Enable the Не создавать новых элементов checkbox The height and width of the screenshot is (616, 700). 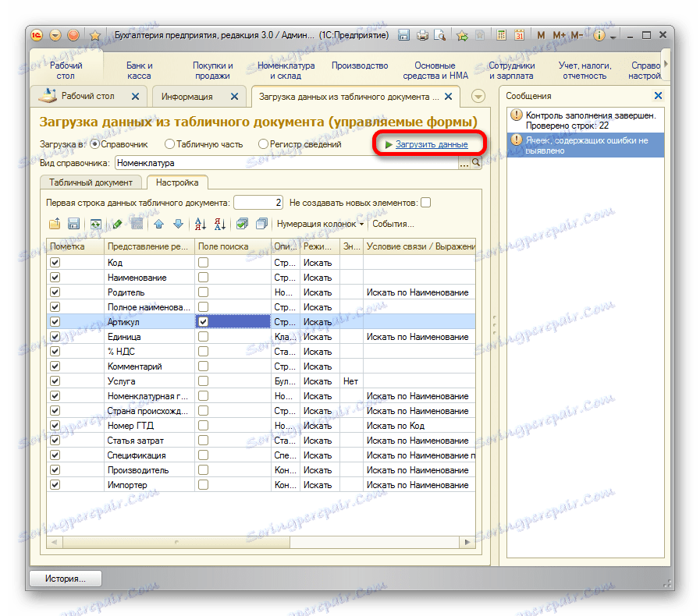click(425, 203)
